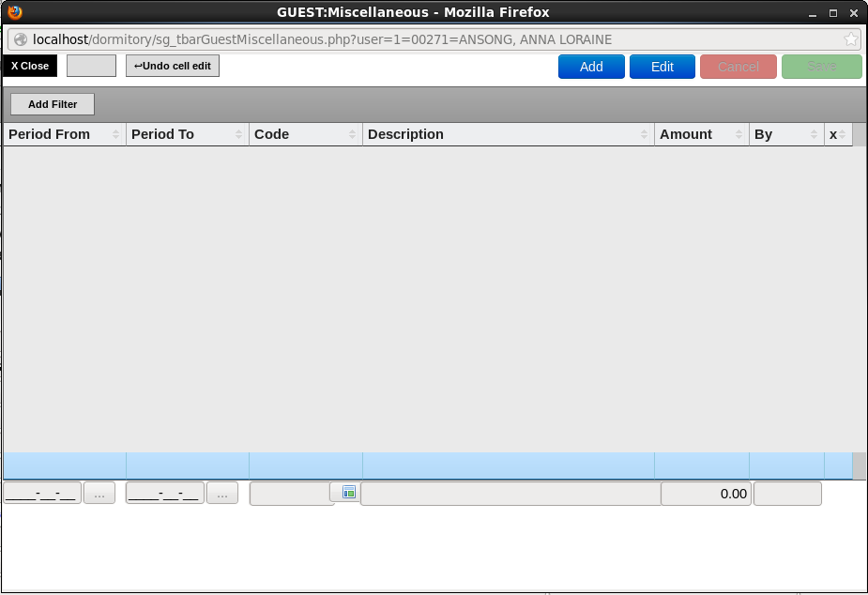Screen dimensions: 868x595
Task: Open the Code lookup picker icon
Action: (x=348, y=492)
